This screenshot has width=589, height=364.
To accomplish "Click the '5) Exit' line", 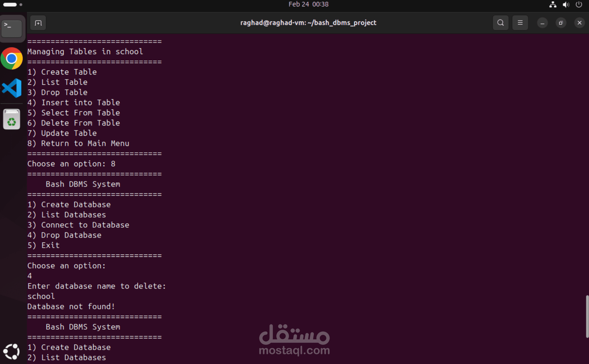I will 43,246.
